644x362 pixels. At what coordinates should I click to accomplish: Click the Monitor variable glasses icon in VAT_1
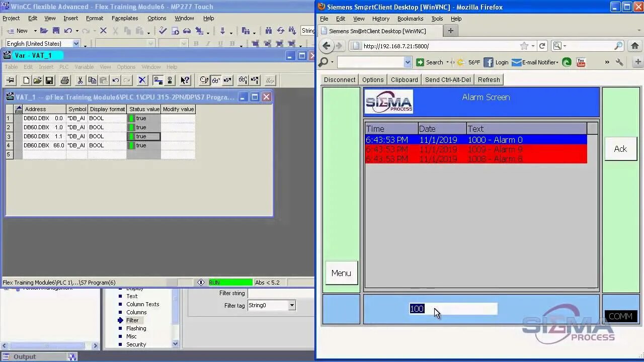tap(216, 80)
